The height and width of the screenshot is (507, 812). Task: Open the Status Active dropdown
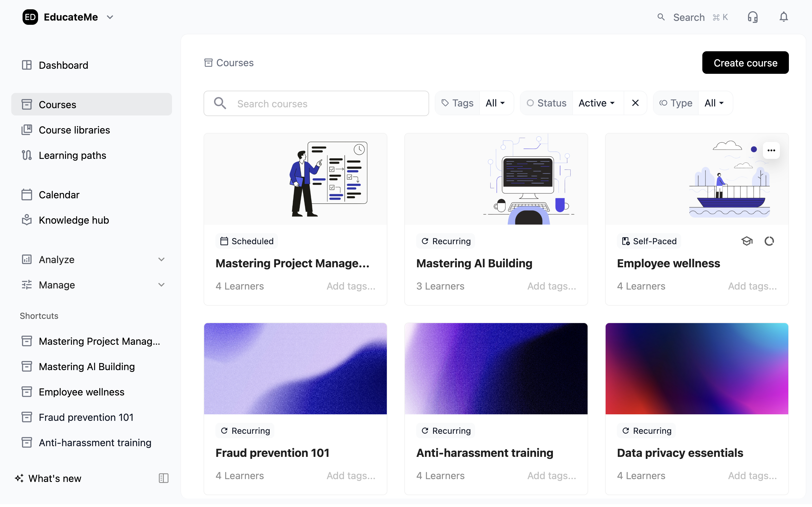(x=597, y=103)
